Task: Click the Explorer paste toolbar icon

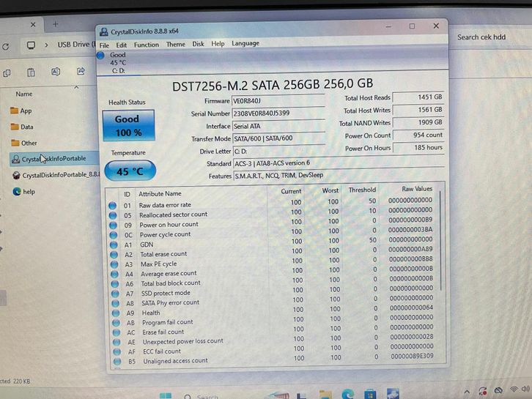Action: pos(31,72)
